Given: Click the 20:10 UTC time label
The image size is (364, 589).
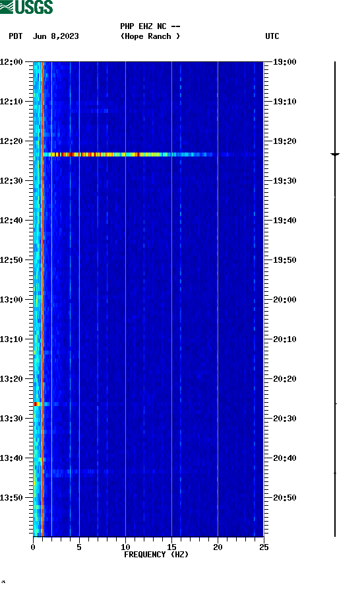Looking at the screenshot, I should click(x=284, y=339).
